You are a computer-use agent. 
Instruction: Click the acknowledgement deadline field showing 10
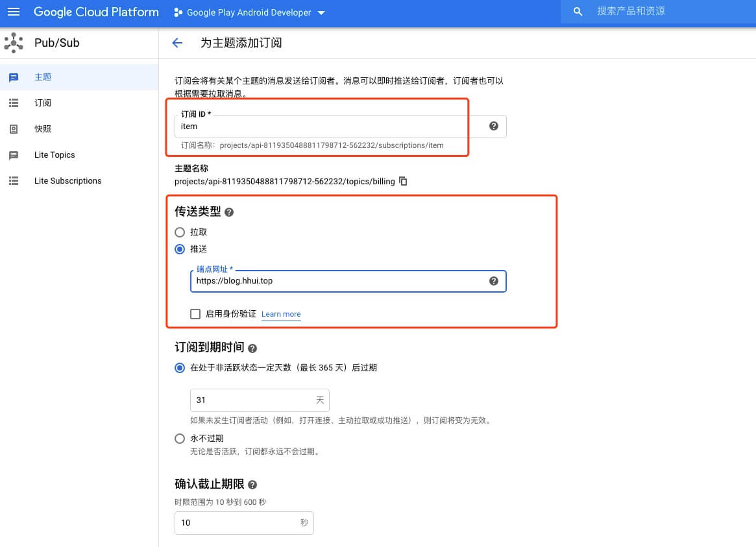click(244, 523)
